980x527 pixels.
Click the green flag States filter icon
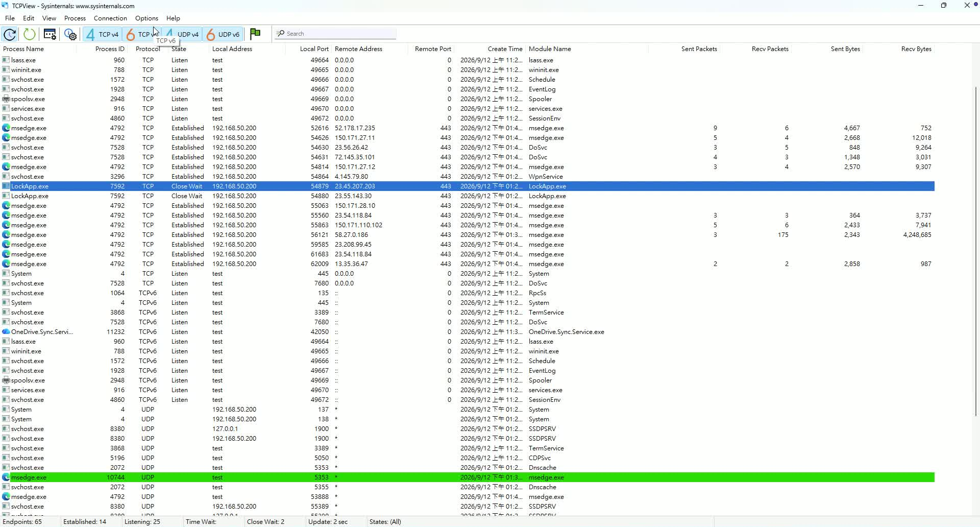point(255,34)
